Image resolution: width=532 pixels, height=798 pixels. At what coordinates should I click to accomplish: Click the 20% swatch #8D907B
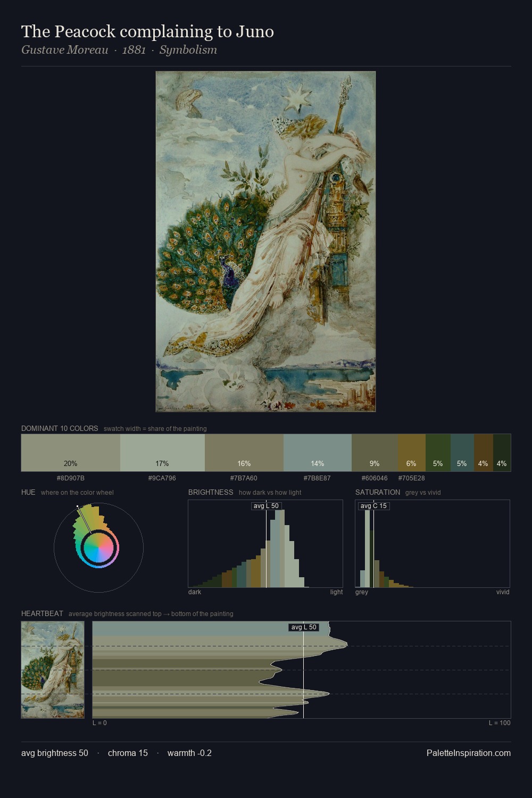(x=71, y=453)
